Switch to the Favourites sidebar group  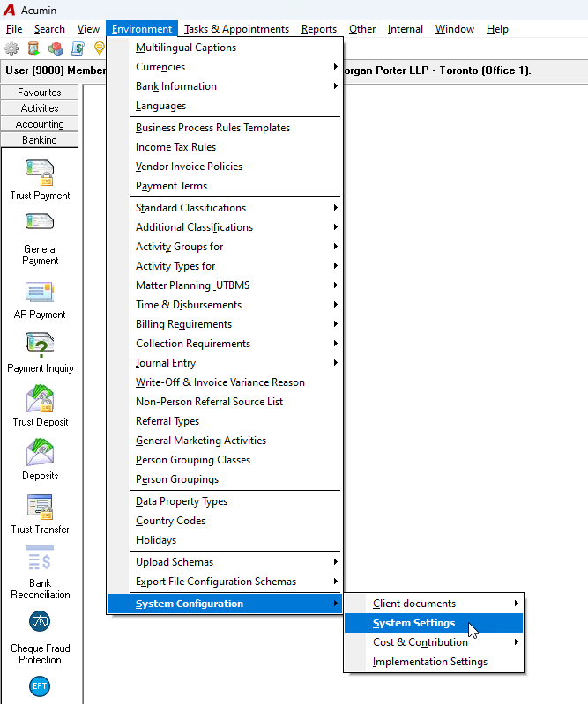[x=40, y=92]
